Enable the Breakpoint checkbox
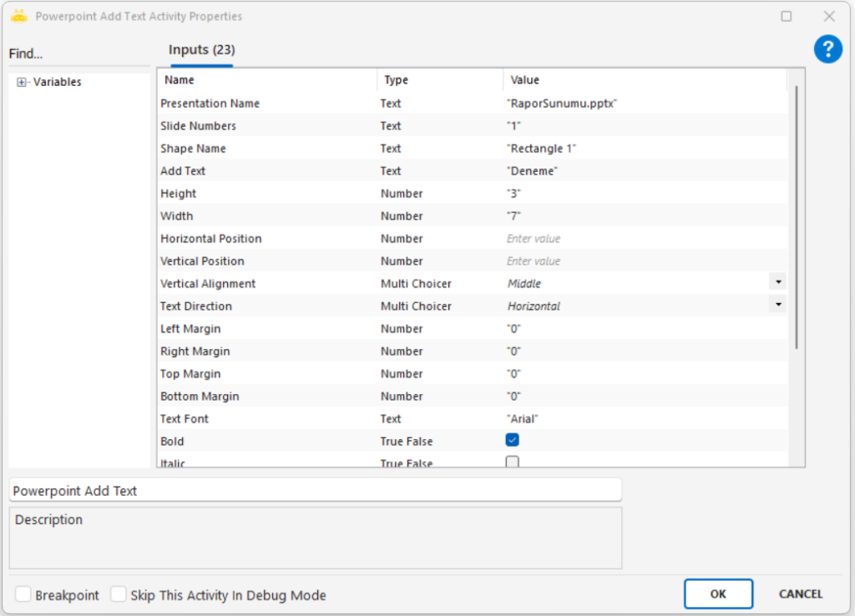 click(23, 594)
